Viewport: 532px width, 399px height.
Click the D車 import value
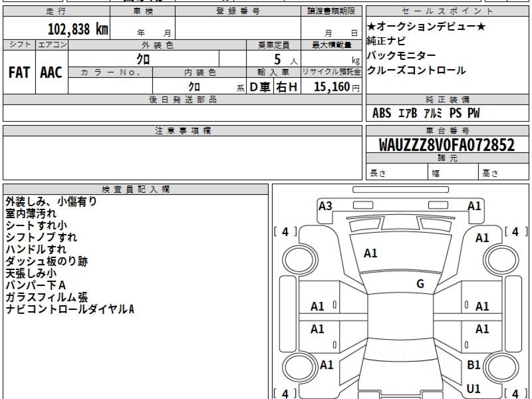260,87
